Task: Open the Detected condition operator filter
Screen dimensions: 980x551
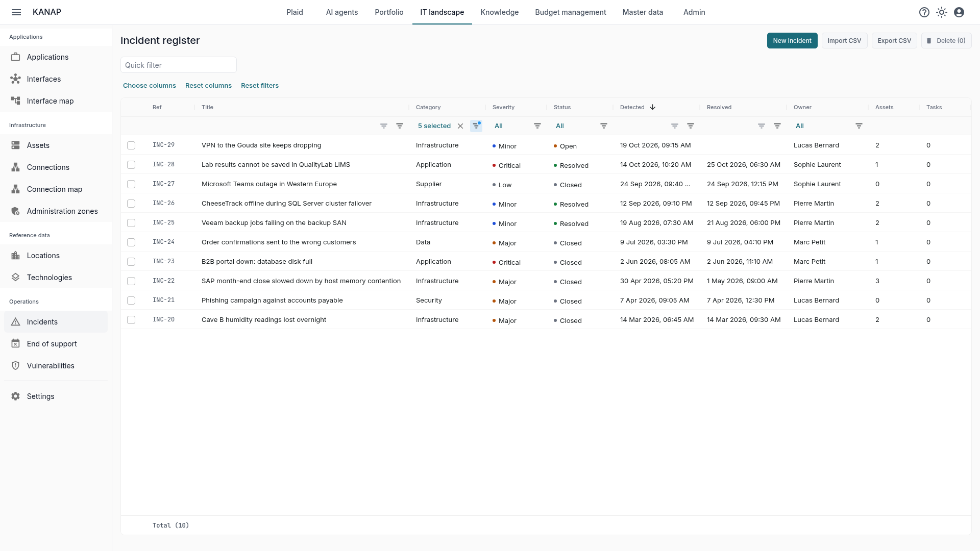Action: pyautogui.click(x=675, y=126)
